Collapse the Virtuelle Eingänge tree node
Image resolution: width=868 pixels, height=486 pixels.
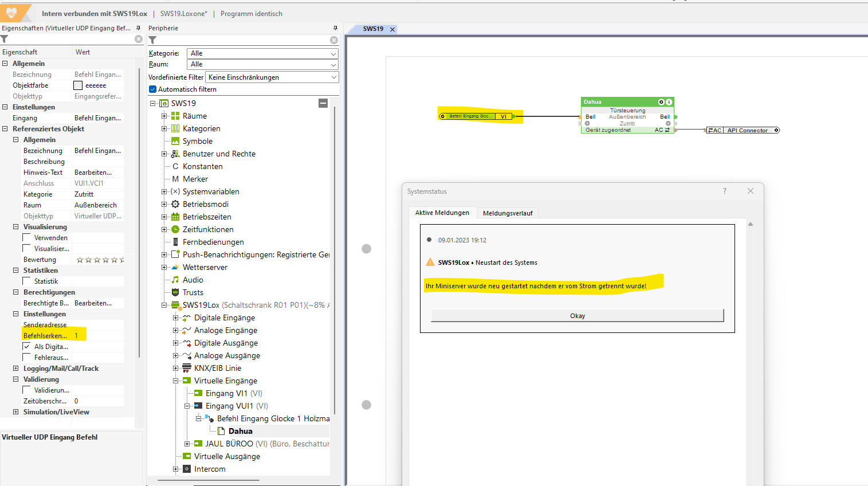pyautogui.click(x=175, y=381)
